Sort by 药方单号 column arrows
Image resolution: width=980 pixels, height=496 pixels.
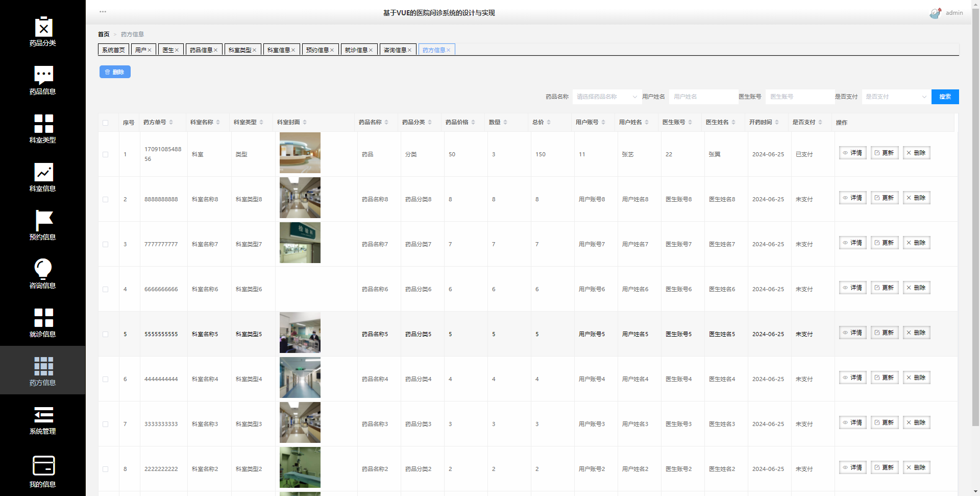[171, 122]
